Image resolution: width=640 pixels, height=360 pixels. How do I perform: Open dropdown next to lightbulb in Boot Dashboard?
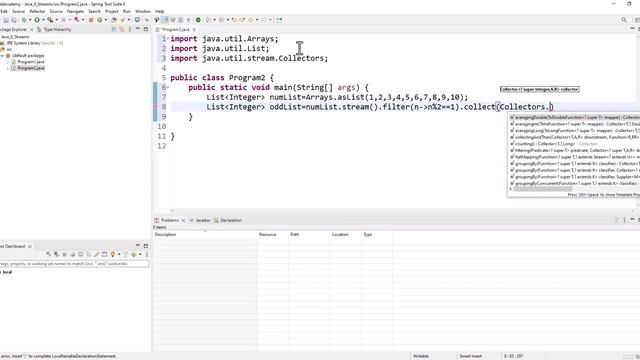(x=119, y=254)
